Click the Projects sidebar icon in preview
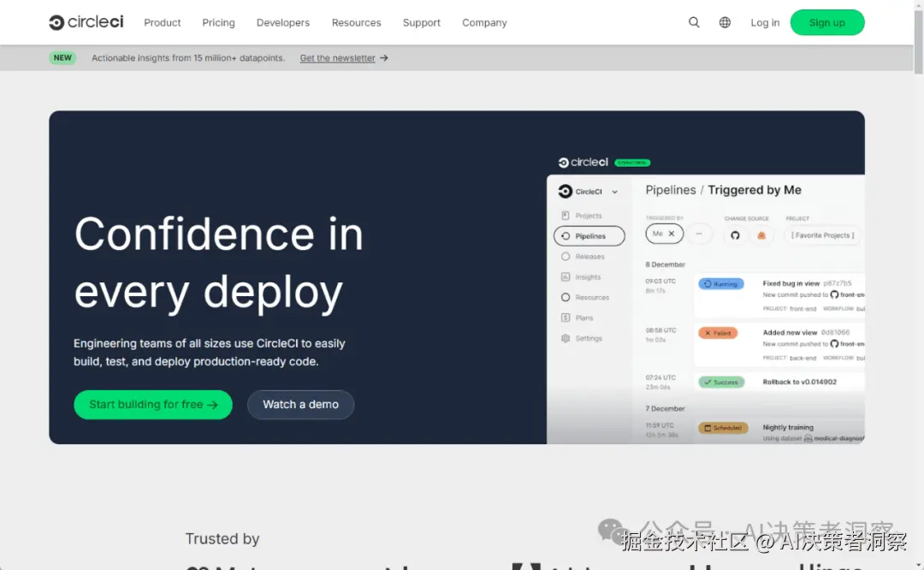 [566, 216]
